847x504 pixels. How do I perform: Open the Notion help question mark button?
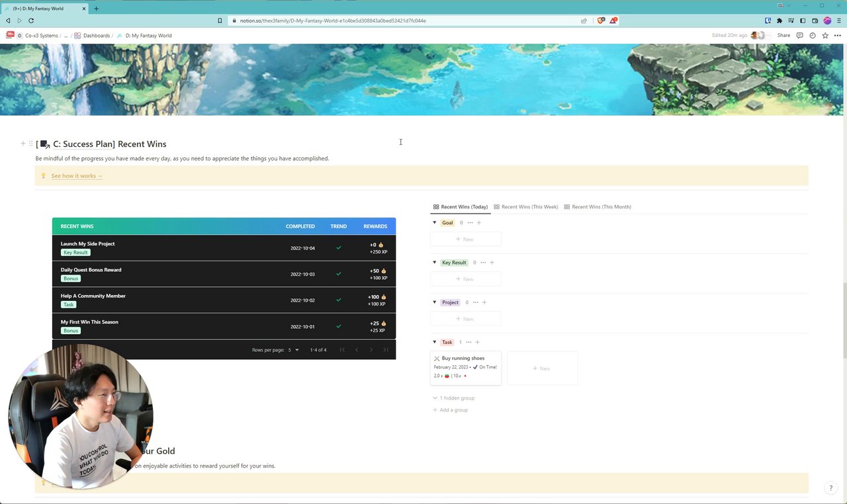pos(831,488)
